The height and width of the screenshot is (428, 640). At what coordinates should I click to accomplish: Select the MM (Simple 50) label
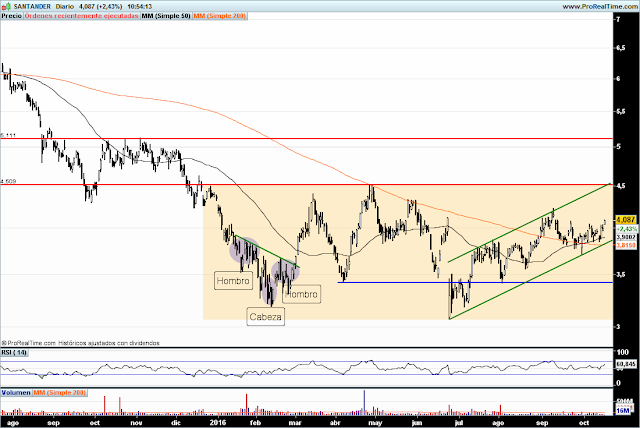[166, 16]
